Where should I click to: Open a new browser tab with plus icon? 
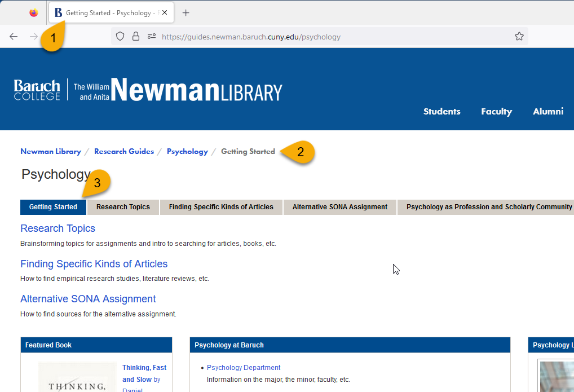(x=186, y=13)
